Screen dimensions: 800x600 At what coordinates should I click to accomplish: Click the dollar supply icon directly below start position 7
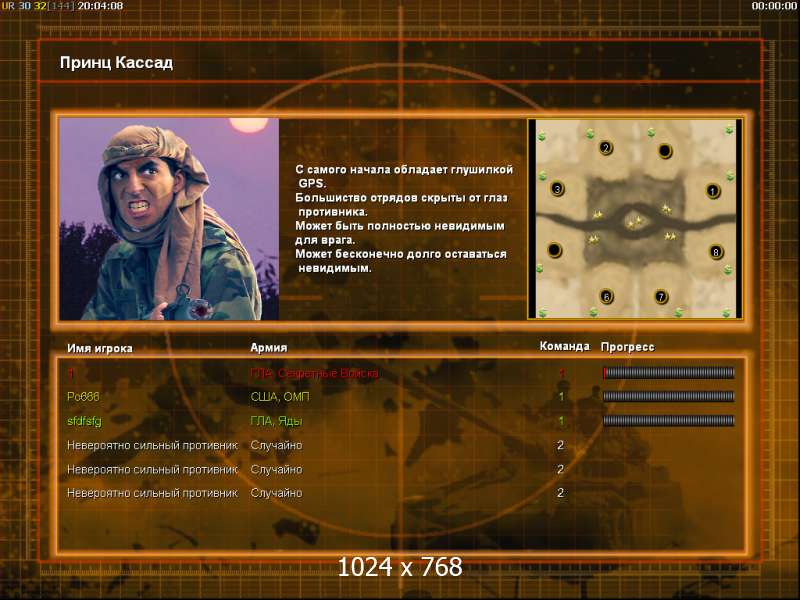click(678, 312)
